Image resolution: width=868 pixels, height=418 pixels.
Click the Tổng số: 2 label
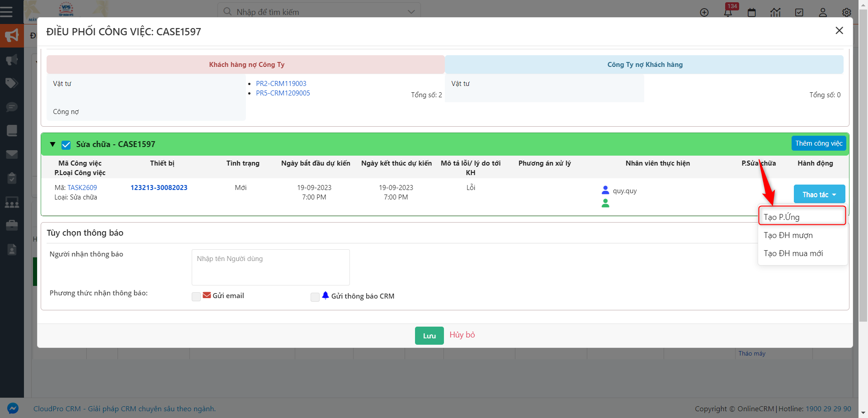426,95
